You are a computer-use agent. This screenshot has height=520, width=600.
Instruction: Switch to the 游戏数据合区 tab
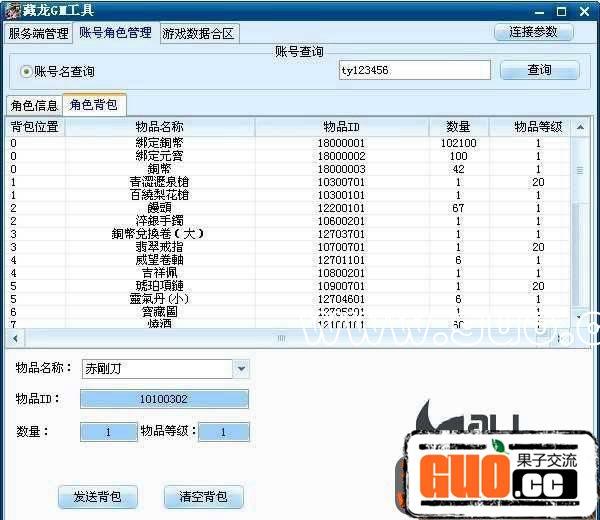click(198, 33)
